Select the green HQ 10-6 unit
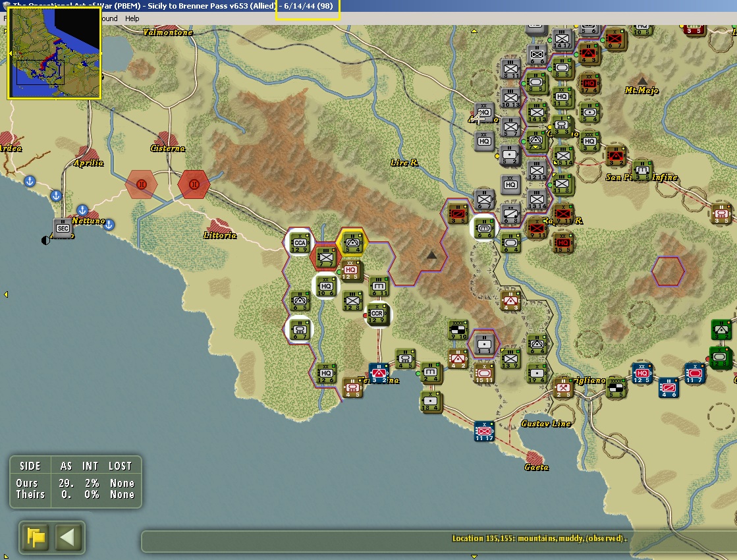This screenshot has height=560, width=737. [326, 287]
